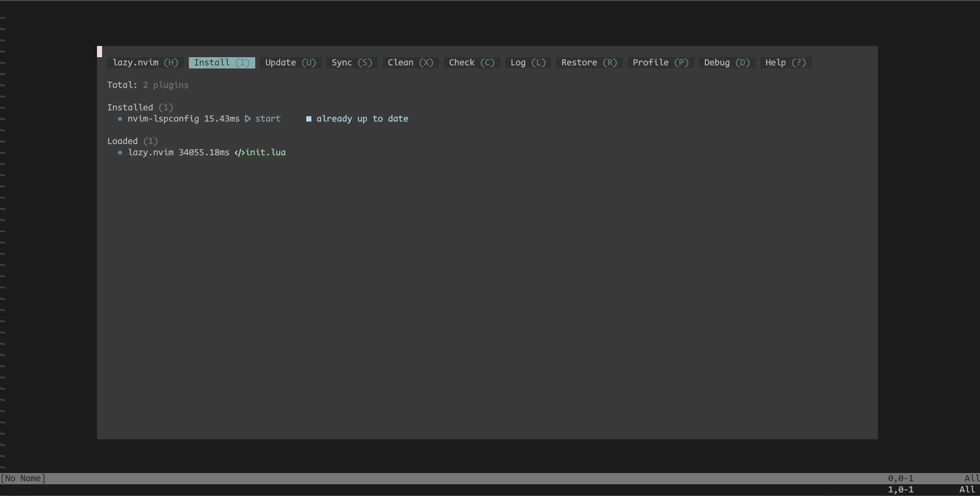This screenshot has height=496, width=980.
Task: Click the init.lua source label
Action: tap(266, 152)
